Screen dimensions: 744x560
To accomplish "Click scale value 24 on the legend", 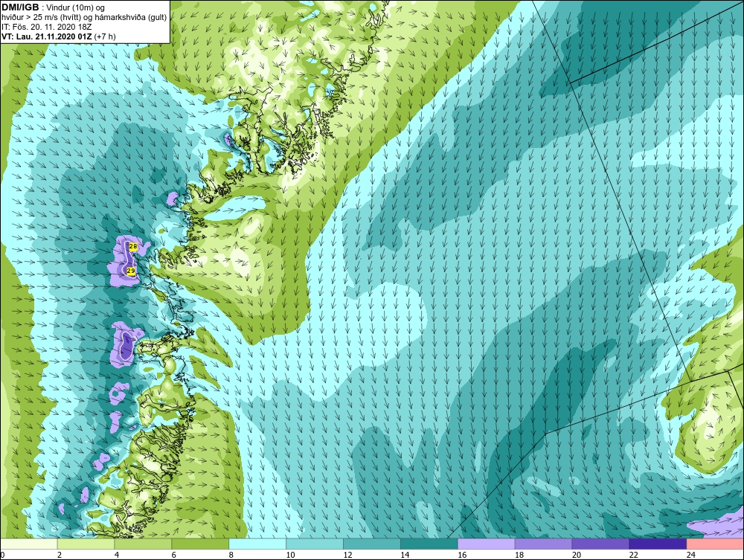I will (x=691, y=555).
